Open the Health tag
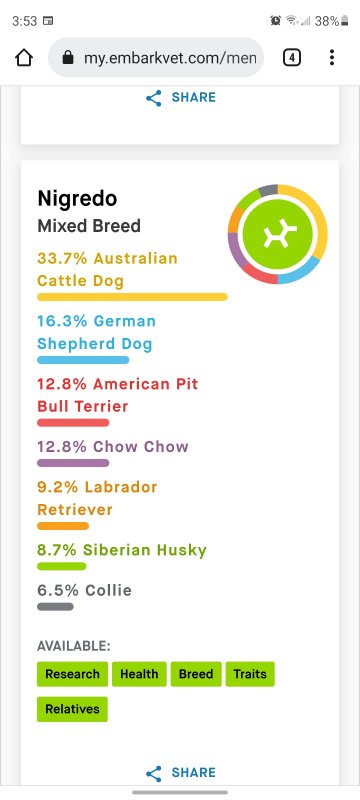 pyautogui.click(x=139, y=674)
